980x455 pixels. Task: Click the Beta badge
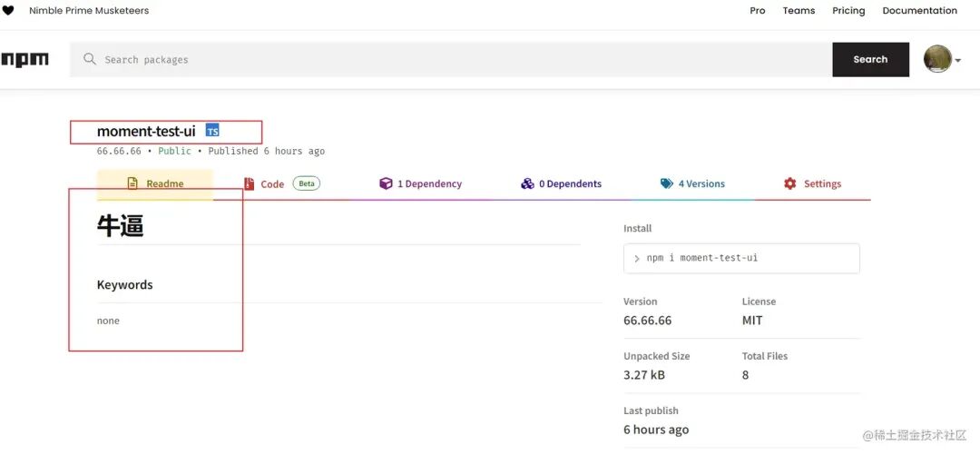pos(307,183)
